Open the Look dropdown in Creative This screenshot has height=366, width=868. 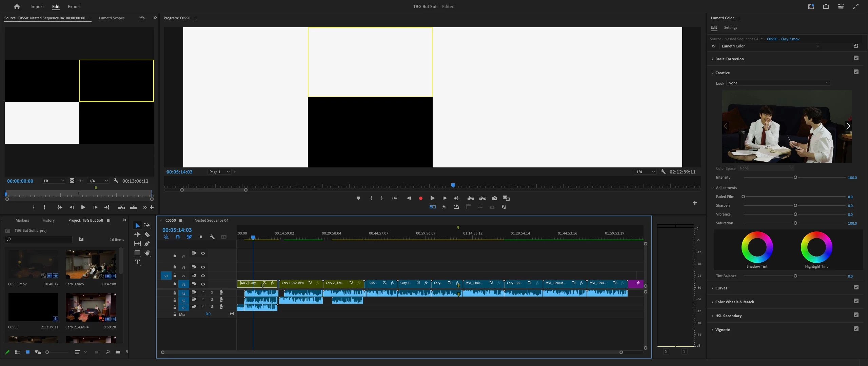coord(778,83)
